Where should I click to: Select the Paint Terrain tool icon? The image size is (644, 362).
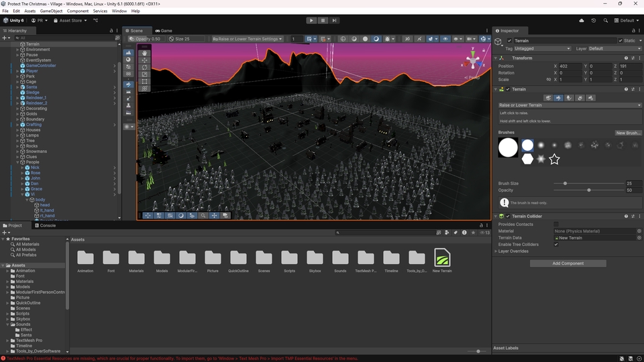[559, 98]
